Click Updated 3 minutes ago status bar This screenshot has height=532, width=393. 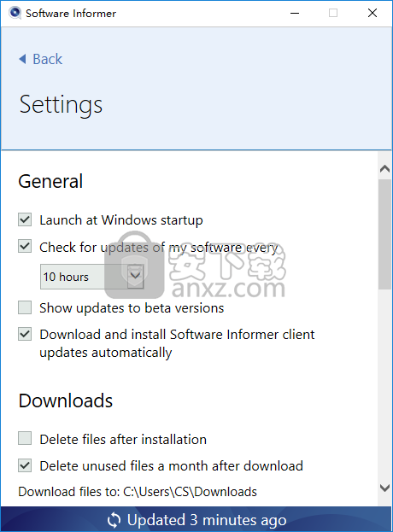196,519
